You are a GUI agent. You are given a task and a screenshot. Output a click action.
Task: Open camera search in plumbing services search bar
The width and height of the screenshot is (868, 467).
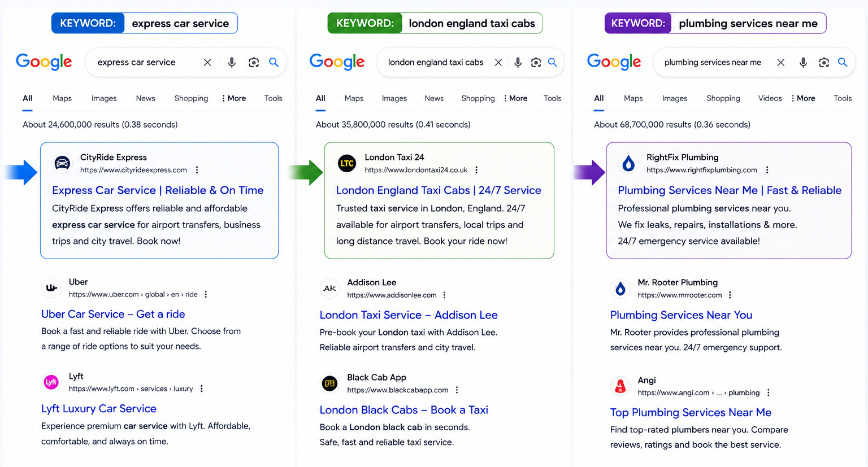pos(824,63)
